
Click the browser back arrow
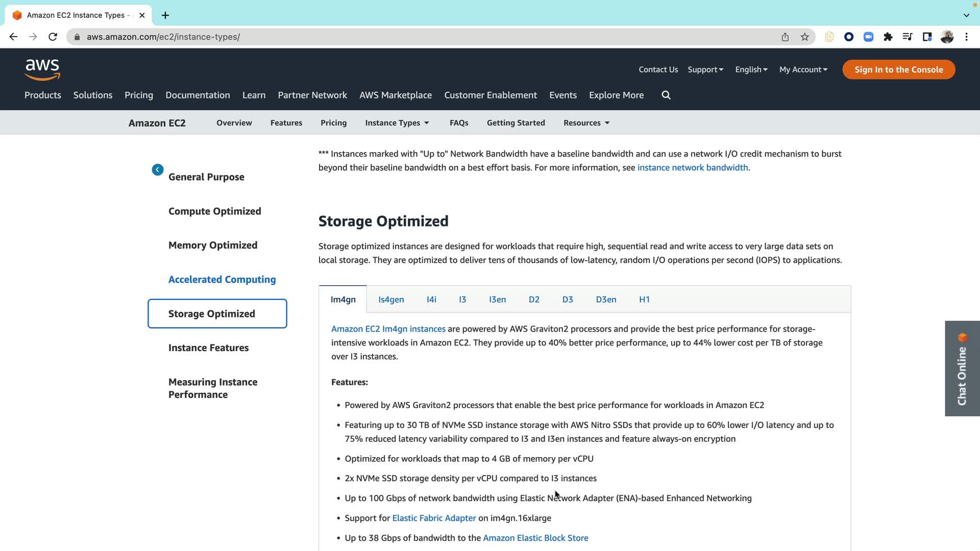click(x=13, y=37)
